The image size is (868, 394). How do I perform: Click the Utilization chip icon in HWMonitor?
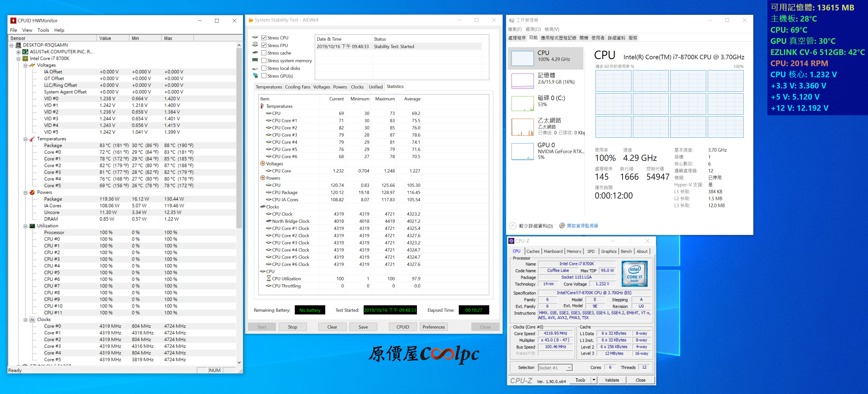tap(32, 226)
